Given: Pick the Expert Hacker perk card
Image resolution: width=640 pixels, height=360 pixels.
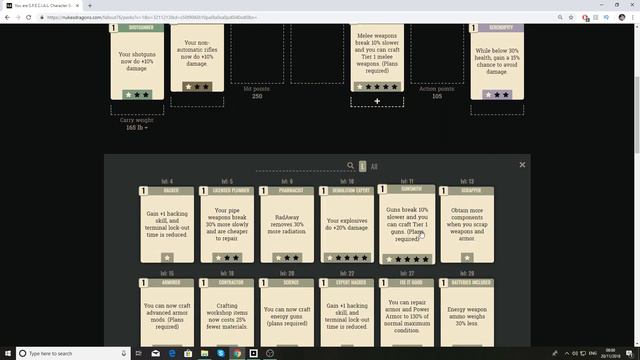Looking at the screenshot, I should 347,313.
